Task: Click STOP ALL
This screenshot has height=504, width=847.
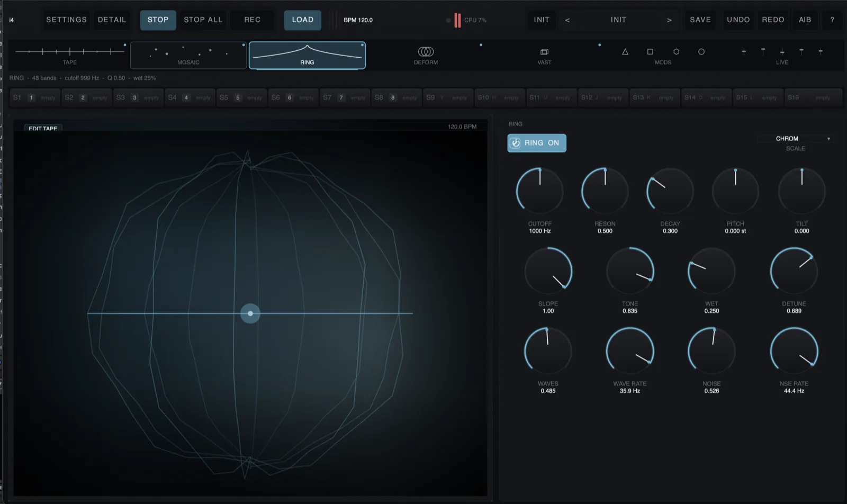Action: point(203,20)
